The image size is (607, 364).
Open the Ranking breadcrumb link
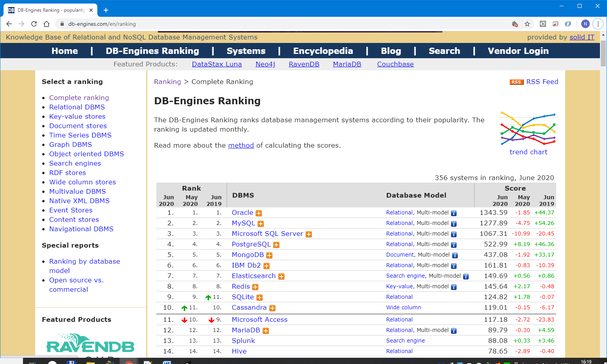coord(168,82)
